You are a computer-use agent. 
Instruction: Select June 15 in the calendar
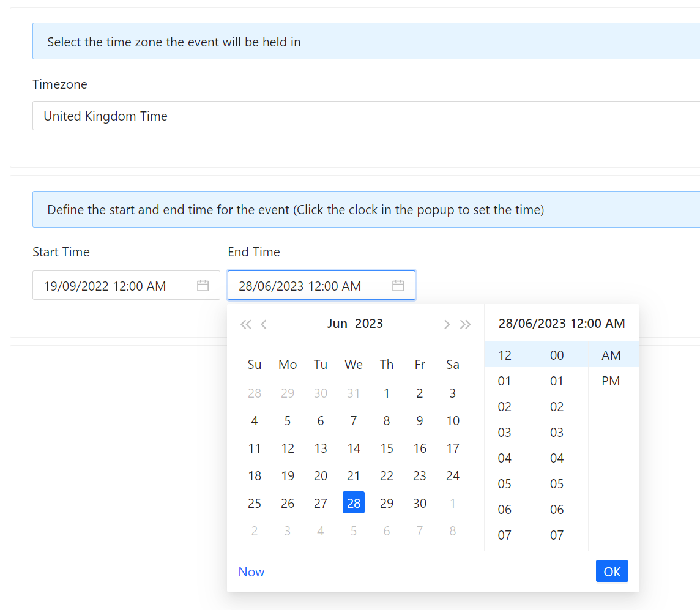point(387,448)
